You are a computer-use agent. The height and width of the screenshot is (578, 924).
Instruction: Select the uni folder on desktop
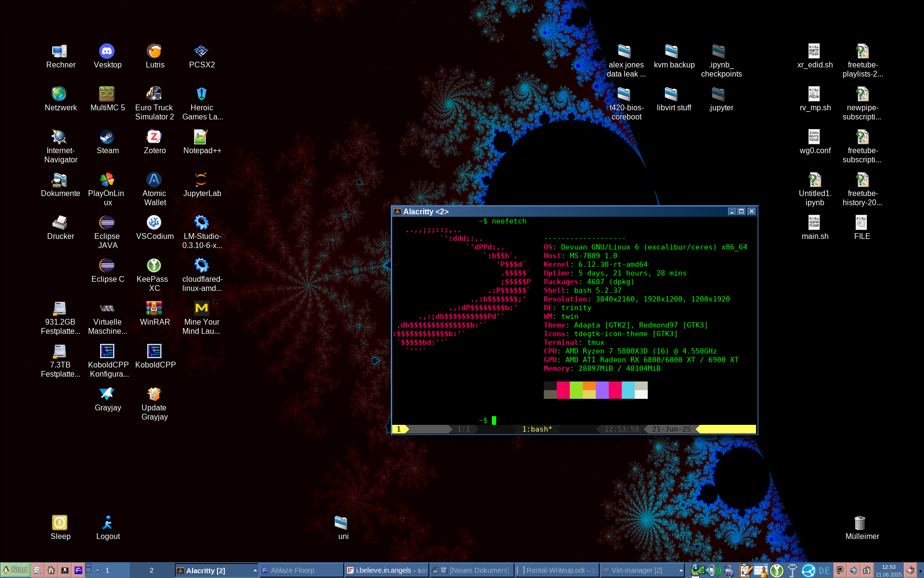(343, 528)
